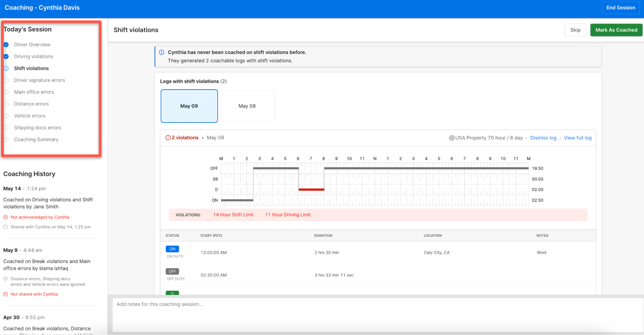644x335 pixels.
Task: Click the 'Work' note cell
Action: click(x=542, y=253)
